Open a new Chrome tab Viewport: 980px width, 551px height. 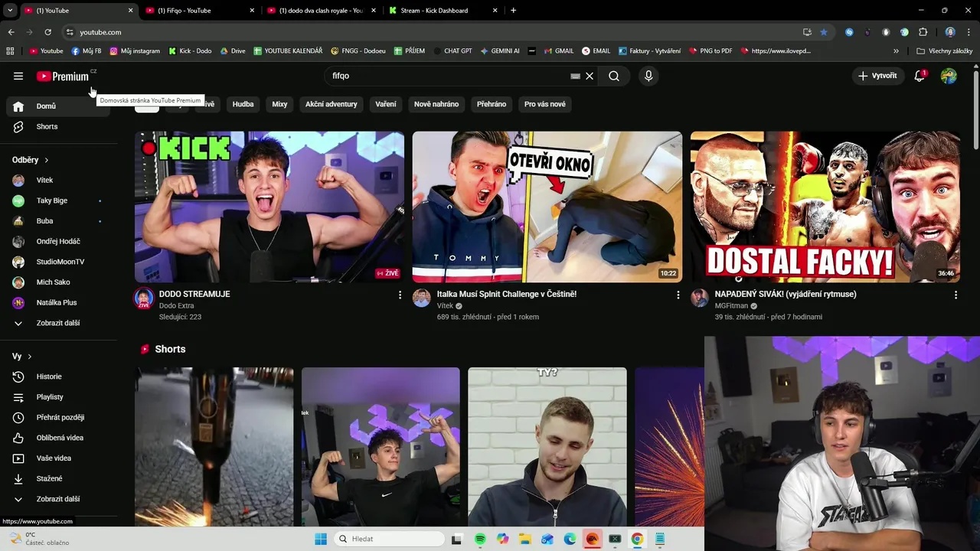point(513,11)
